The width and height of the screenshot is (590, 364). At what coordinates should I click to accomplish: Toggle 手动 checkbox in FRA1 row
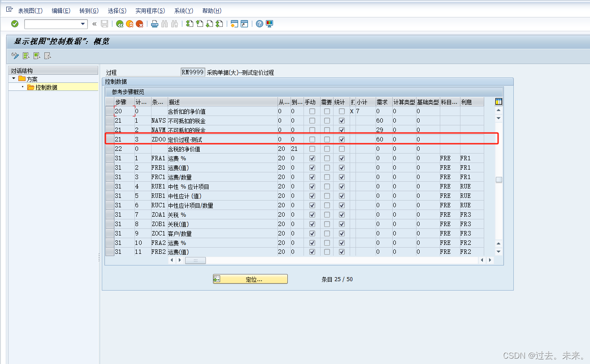click(x=312, y=158)
